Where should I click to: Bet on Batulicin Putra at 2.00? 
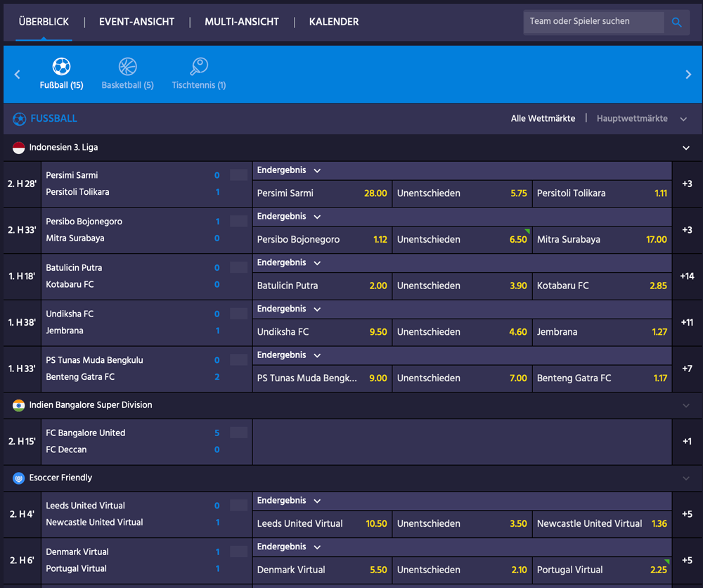(322, 286)
